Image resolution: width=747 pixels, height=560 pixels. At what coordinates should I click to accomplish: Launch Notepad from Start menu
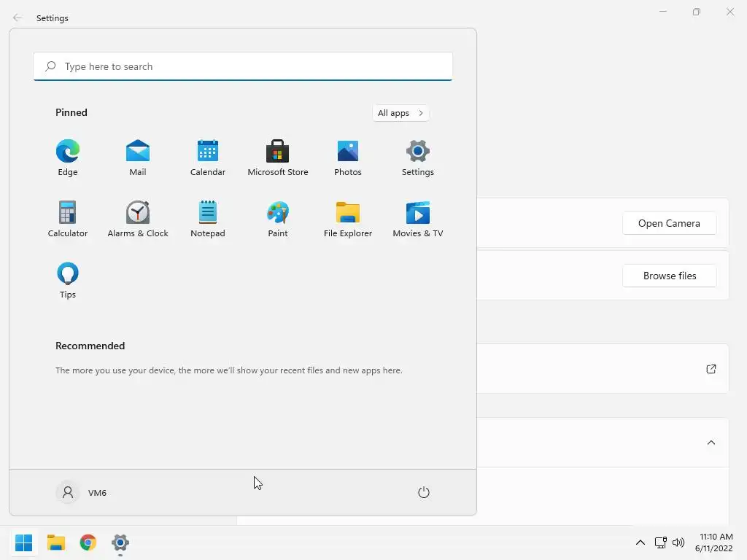click(x=208, y=219)
